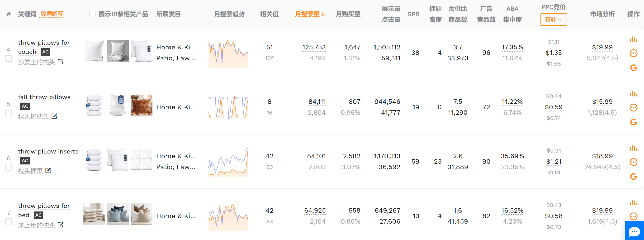Tick the row 4 selection checkbox
This screenshot has height=240, width=644.
pos(9,58)
